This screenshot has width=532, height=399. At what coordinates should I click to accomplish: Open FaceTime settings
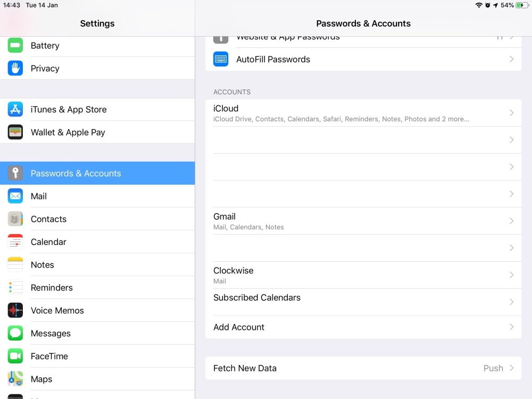pos(97,356)
